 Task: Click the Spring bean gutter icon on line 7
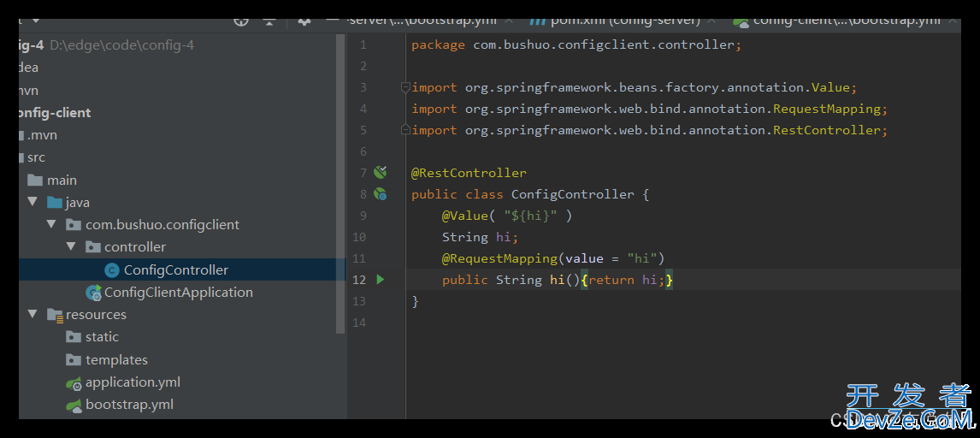[380, 172]
